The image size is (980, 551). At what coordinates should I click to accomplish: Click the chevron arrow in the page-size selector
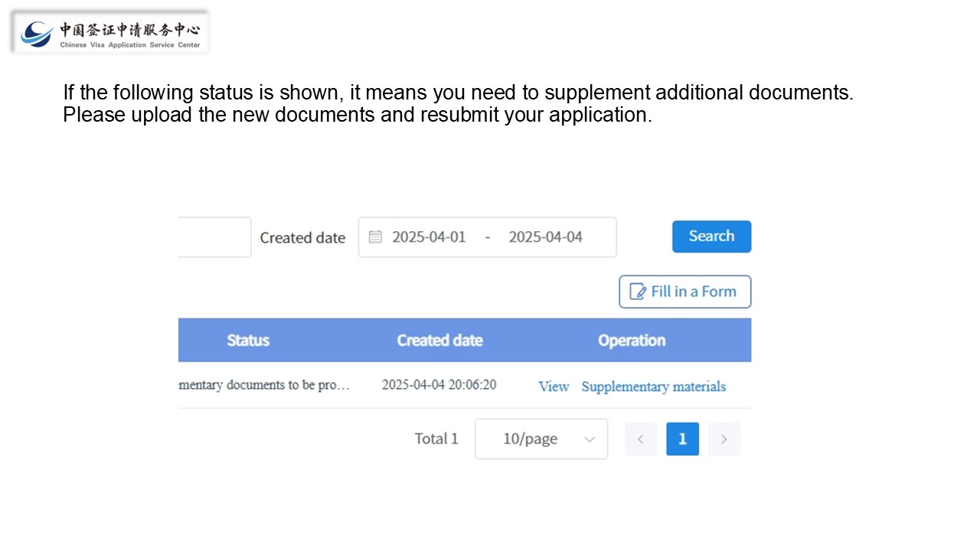(x=590, y=439)
